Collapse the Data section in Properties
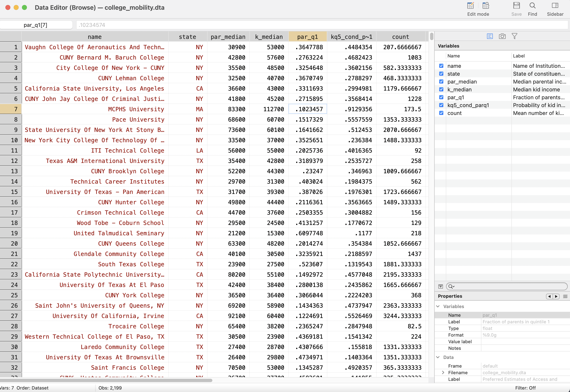The width and height of the screenshot is (570, 392). point(438,357)
